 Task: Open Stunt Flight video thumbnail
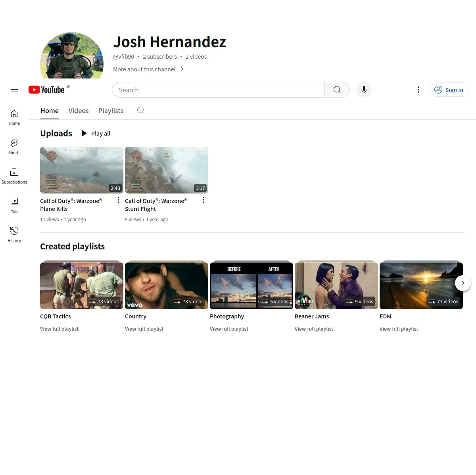click(x=167, y=170)
